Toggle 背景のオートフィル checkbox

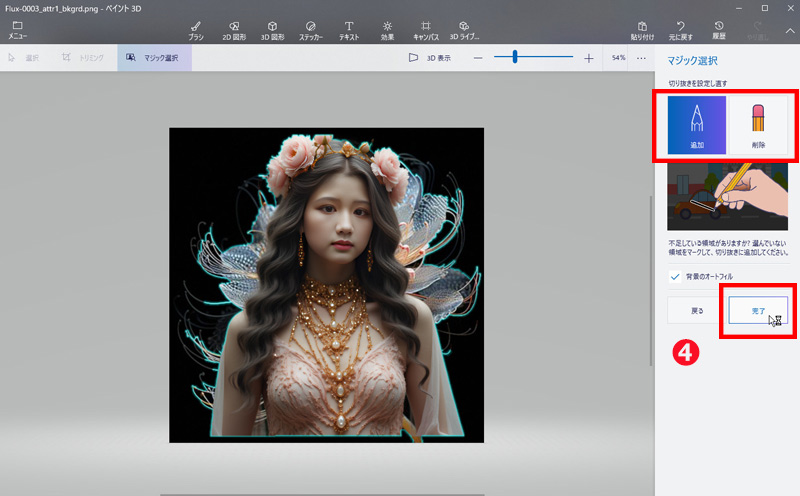675,277
